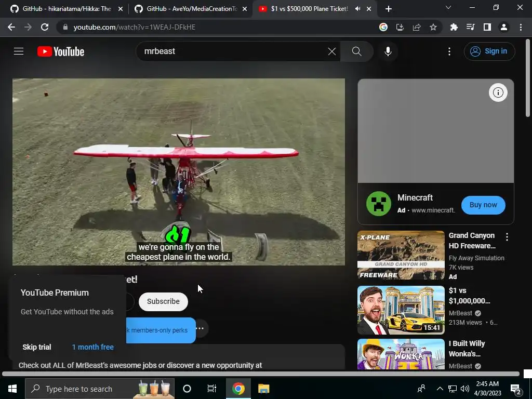Image resolution: width=532 pixels, height=399 pixels.
Task: Open I Built Willy Wonka's thumbnail
Action: (401, 354)
